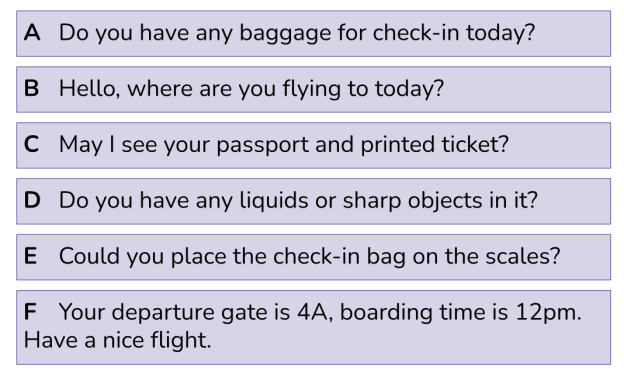Click the word 'passport' in option C
624x380 pixels.
click(263, 145)
